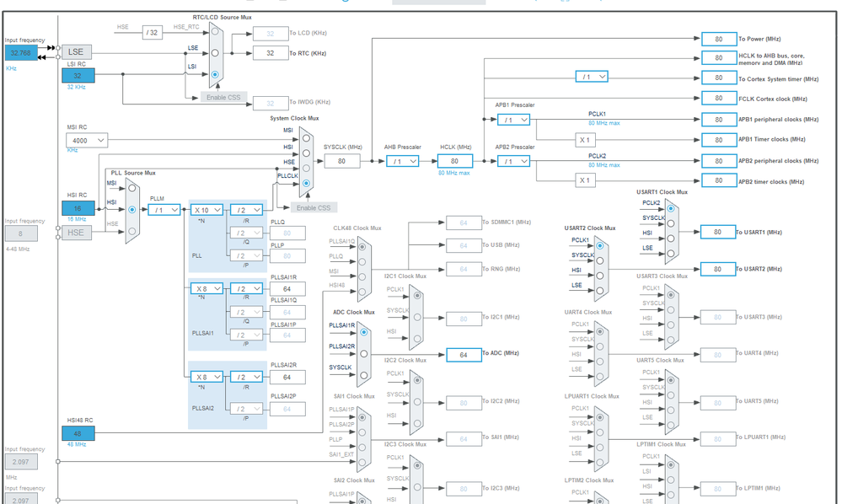The width and height of the screenshot is (842, 504).
Task: Choose SYSCLK in the ADC Clock Mux
Action: click(x=364, y=375)
